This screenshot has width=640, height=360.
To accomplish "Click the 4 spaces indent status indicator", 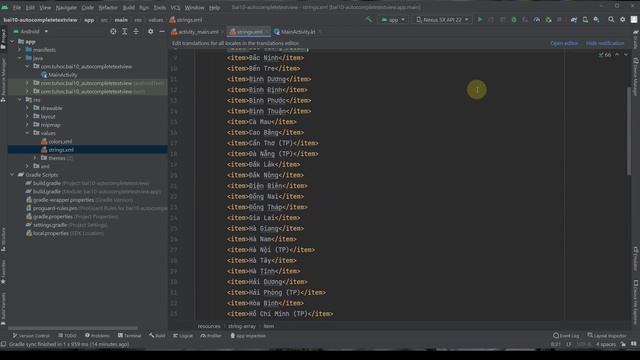I will point(606,344).
